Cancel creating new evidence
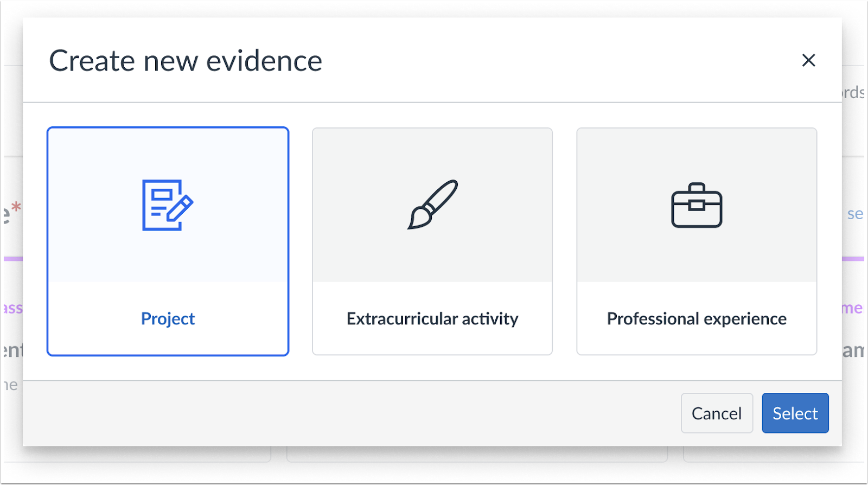The image size is (868, 485). 717,413
